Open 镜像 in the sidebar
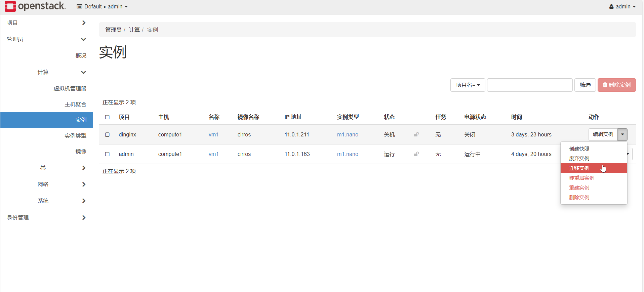The width and height of the screenshot is (644, 292). pyautogui.click(x=81, y=152)
